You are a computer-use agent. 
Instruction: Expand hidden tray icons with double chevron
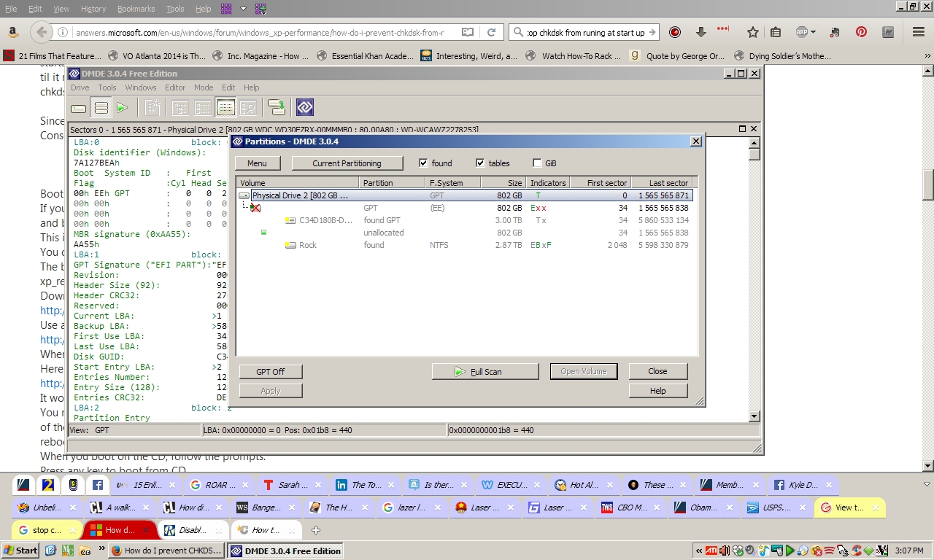[698, 551]
